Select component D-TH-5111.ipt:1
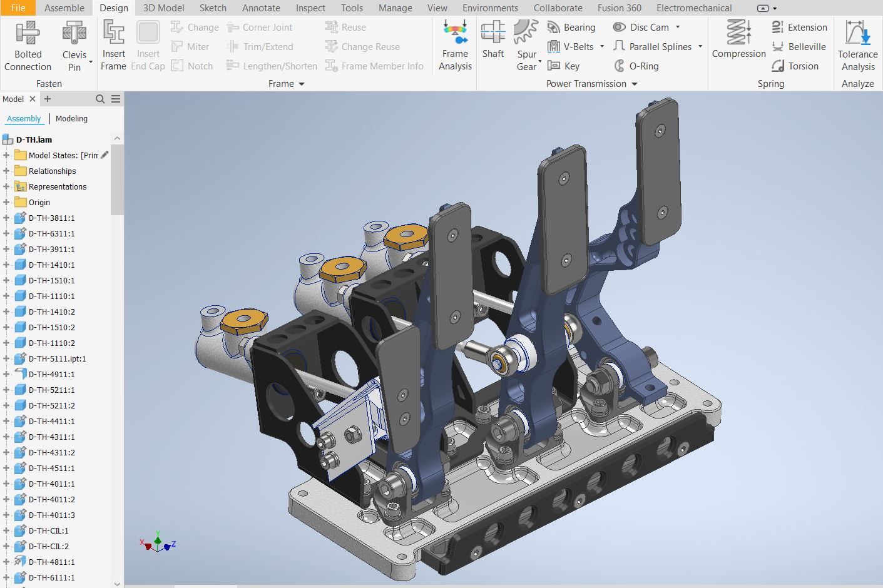The height and width of the screenshot is (588, 883). coord(58,358)
